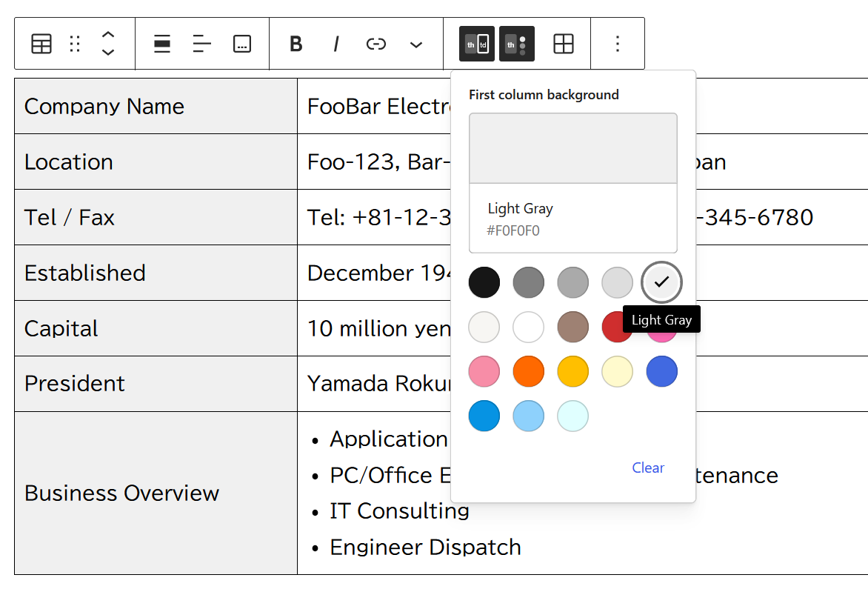The width and height of the screenshot is (868, 592).
Task: Click the 'IT Consulting' list item
Action: 399,511
